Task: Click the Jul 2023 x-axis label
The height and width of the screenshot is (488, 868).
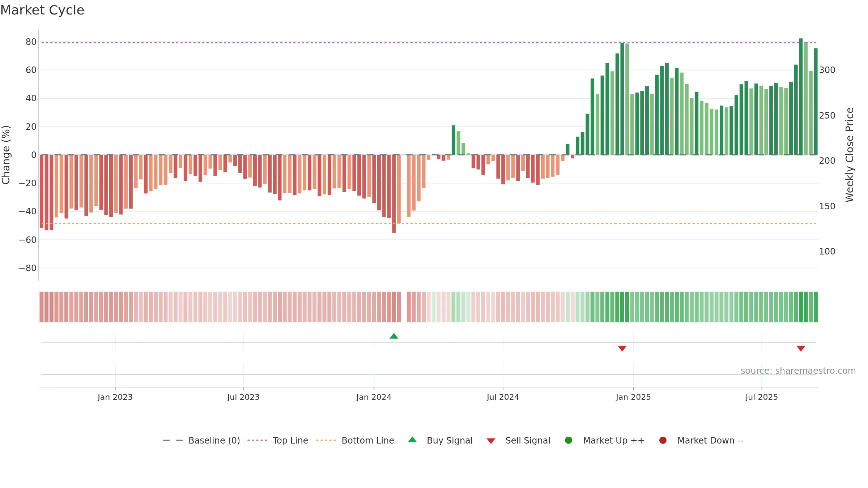Action: coord(243,397)
